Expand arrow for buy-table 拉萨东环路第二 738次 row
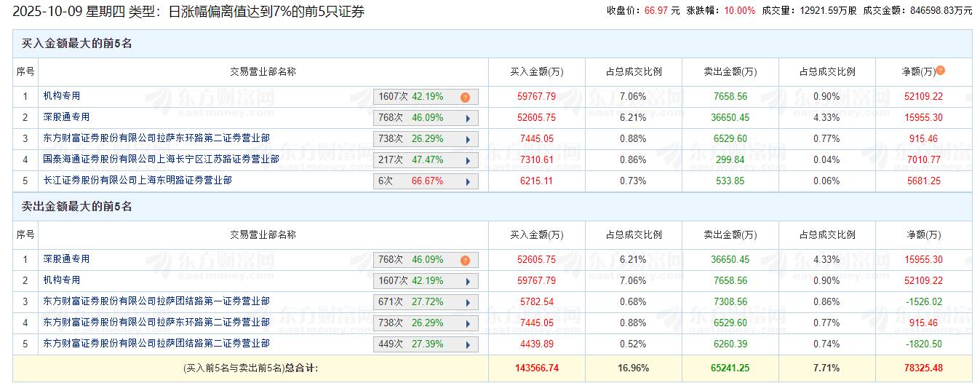Image resolution: width=980 pixels, height=391 pixels. click(x=466, y=139)
